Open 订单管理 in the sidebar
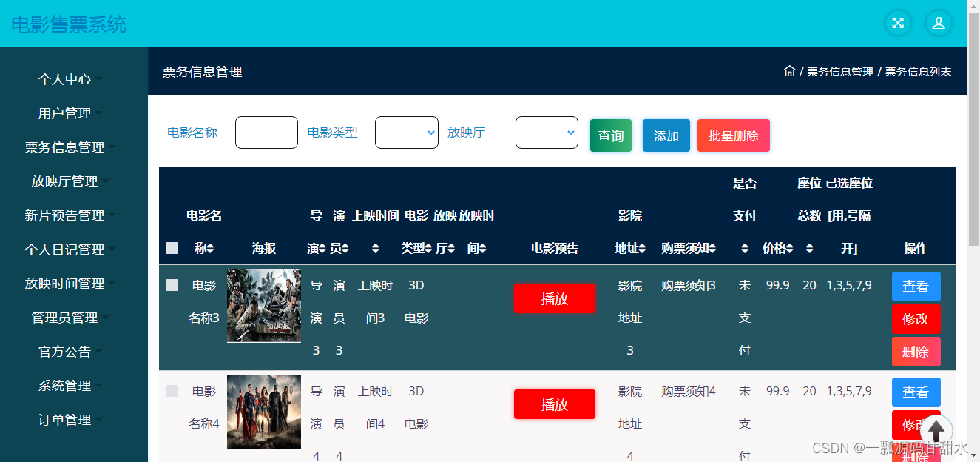This screenshot has width=980, height=462. pyautogui.click(x=70, y=420)
